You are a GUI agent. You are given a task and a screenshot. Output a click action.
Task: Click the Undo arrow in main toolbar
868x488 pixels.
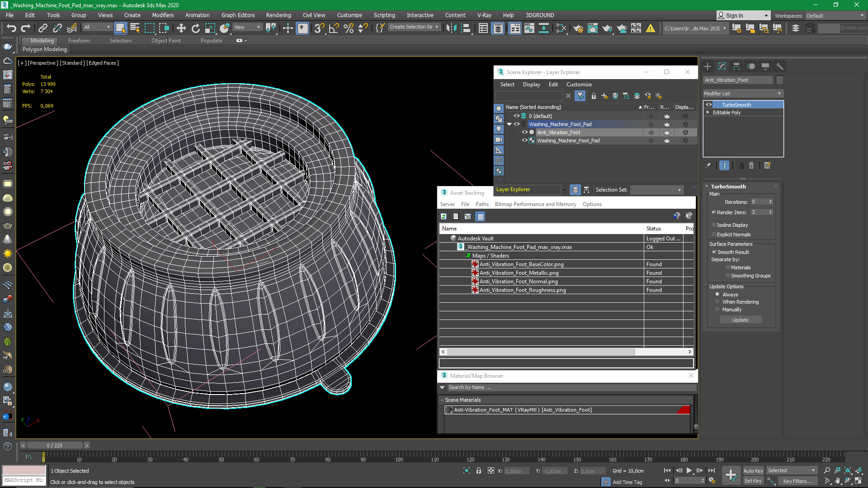(11, 28)
